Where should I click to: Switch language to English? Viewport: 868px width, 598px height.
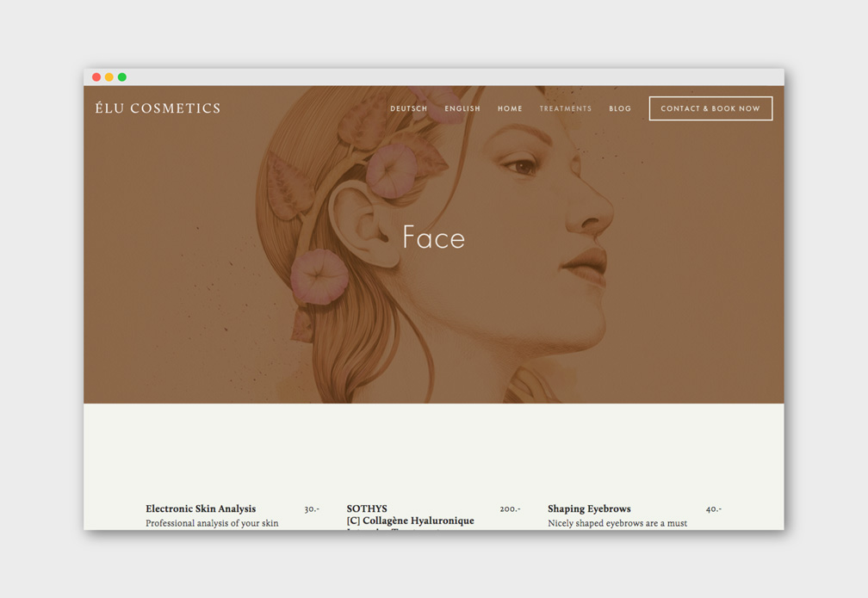(x=462, y=108)
